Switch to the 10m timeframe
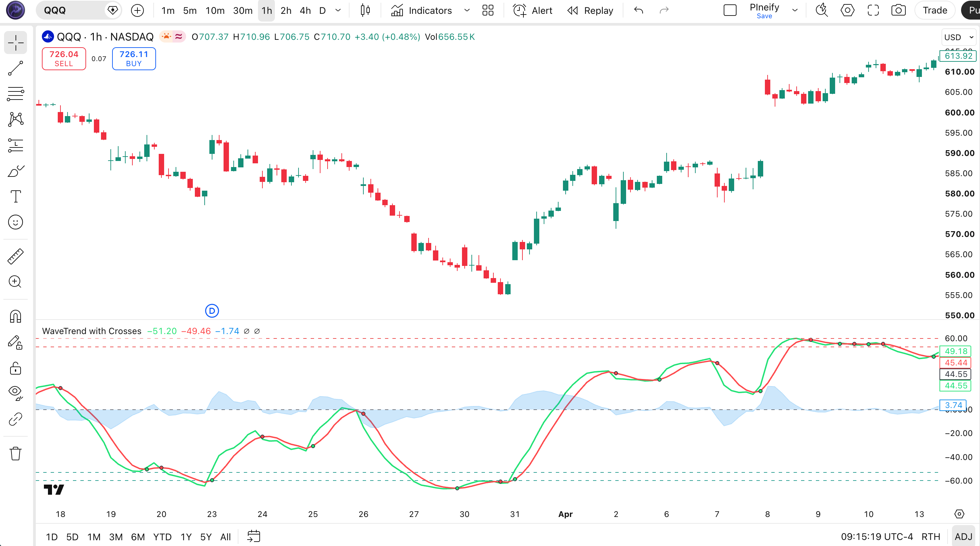 point(215,10)
